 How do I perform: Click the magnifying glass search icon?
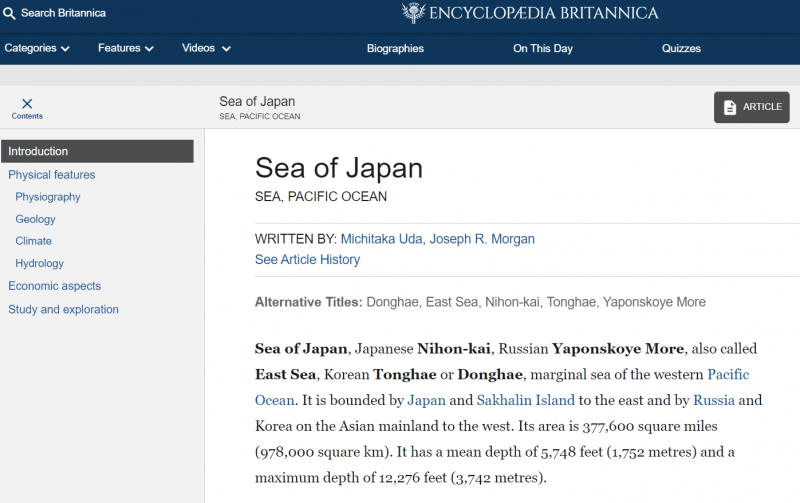click(9, 13)
